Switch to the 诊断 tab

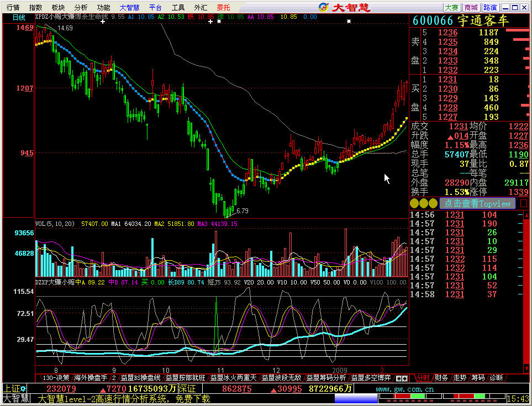(x=497, y=377)
